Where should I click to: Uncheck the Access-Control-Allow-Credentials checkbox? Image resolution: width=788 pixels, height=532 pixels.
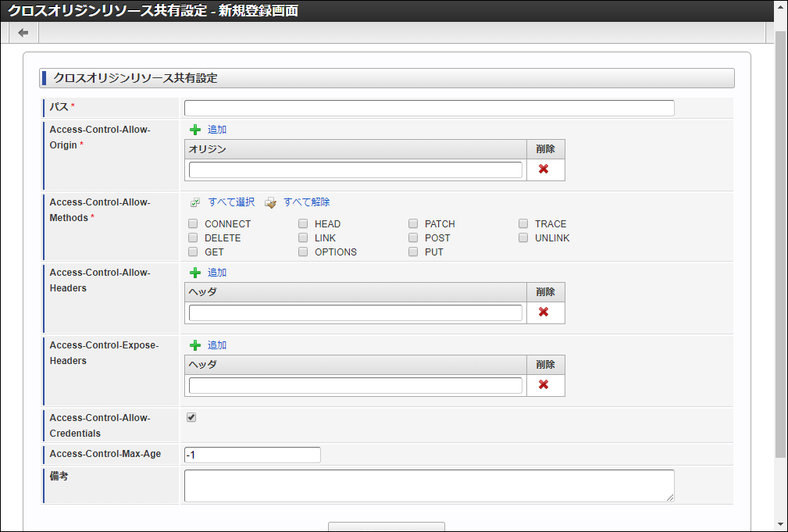click(191, 418)
